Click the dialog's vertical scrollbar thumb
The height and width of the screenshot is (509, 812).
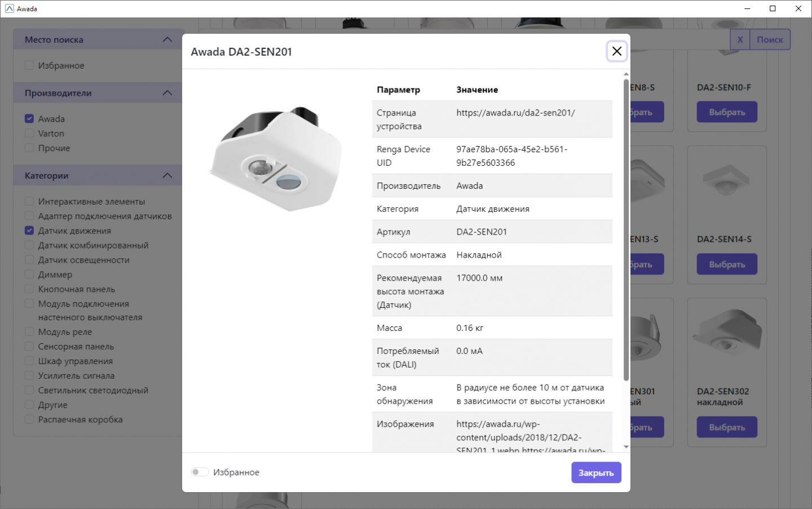626,229
